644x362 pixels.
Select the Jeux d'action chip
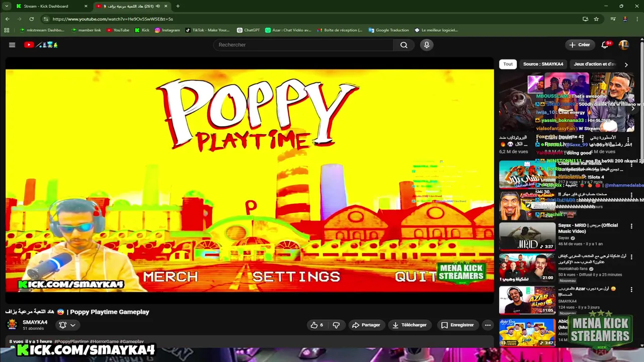click(x=594, y=64)
